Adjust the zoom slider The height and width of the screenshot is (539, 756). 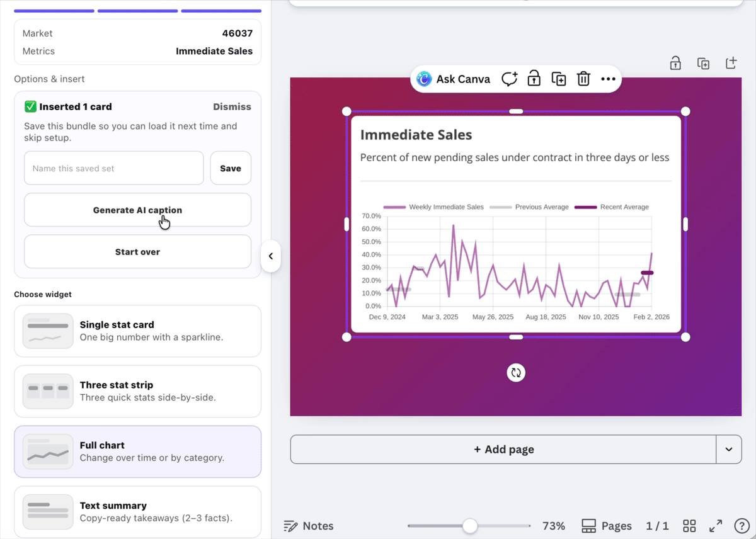pos(469,526)
